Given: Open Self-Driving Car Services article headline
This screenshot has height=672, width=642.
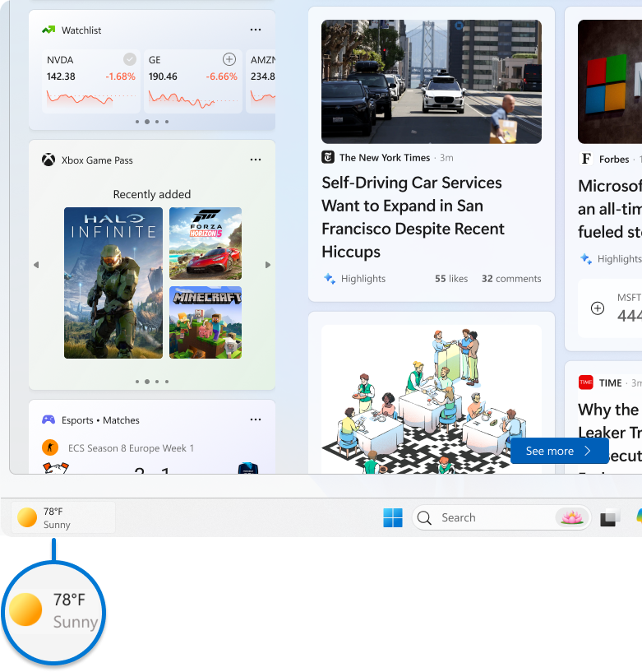Looking at the screenshot, I should point(413,217).
